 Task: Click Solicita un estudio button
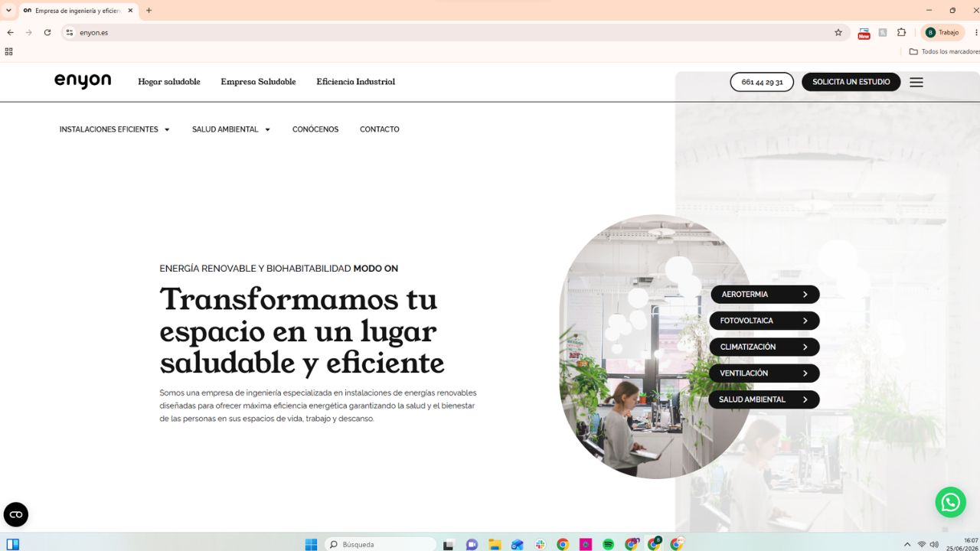851,82
